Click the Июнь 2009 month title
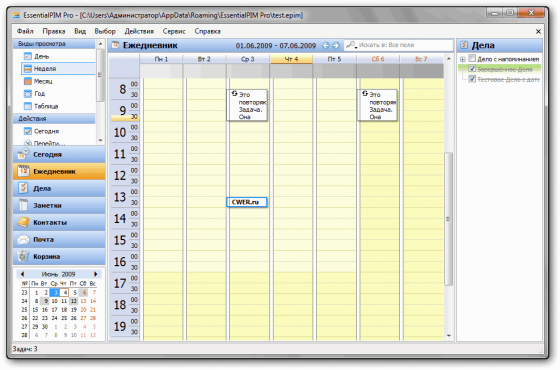560x370 pixels. pyautogui.click(x=58, y=274)
